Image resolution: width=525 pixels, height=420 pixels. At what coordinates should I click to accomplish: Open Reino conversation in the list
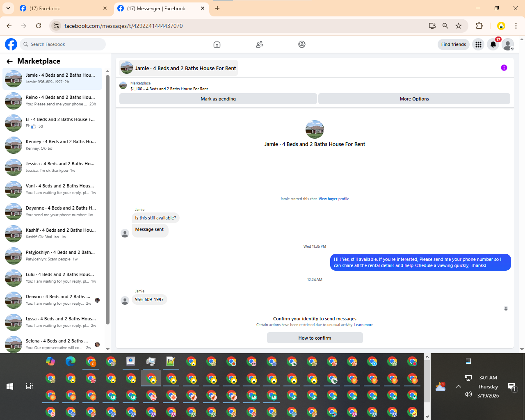click(52, 100)
